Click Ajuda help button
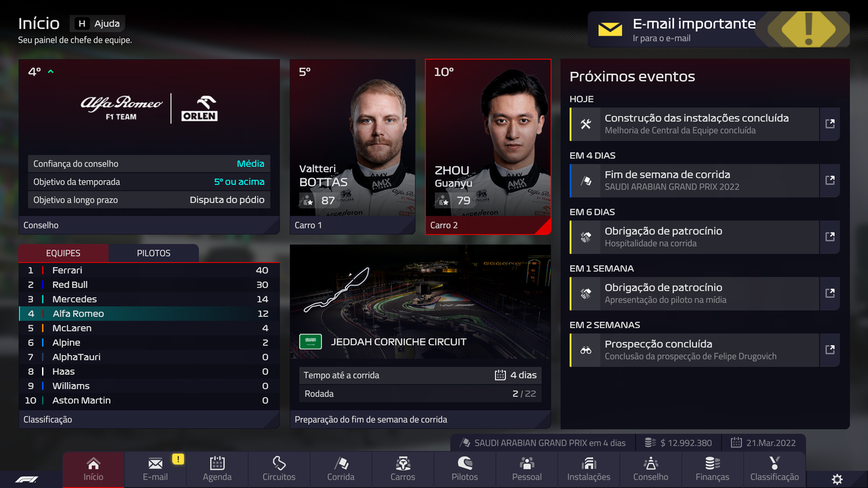This screenshot has width=868, height=488. [98, 24]
